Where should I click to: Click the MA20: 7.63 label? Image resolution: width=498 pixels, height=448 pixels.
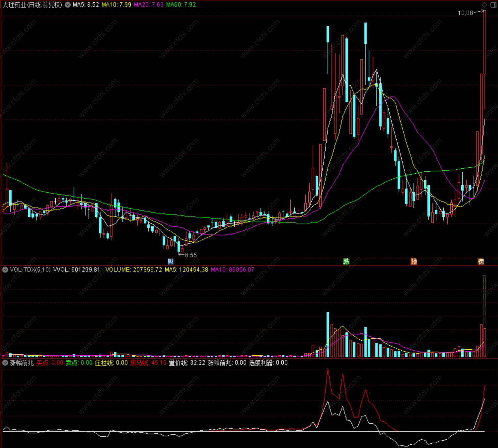click(x=149, y=5)
